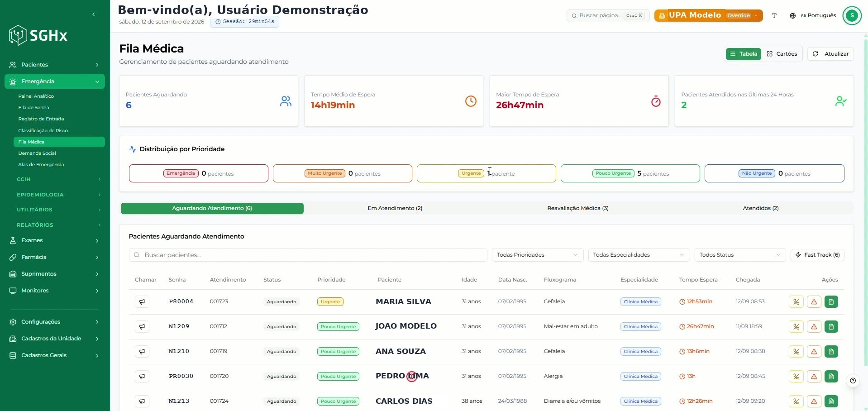Open green document icon in Joao Modelo's row

tap(831, 327)
